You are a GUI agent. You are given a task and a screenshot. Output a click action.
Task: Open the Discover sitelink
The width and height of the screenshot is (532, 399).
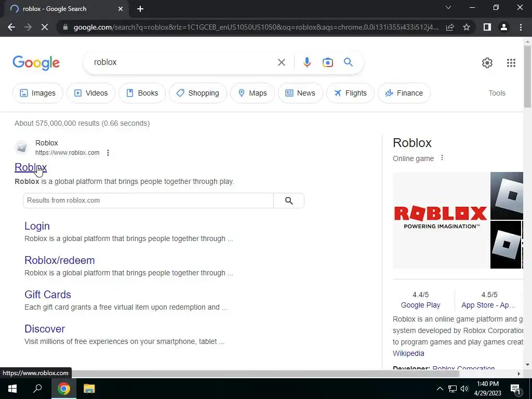tap(45, 329)
